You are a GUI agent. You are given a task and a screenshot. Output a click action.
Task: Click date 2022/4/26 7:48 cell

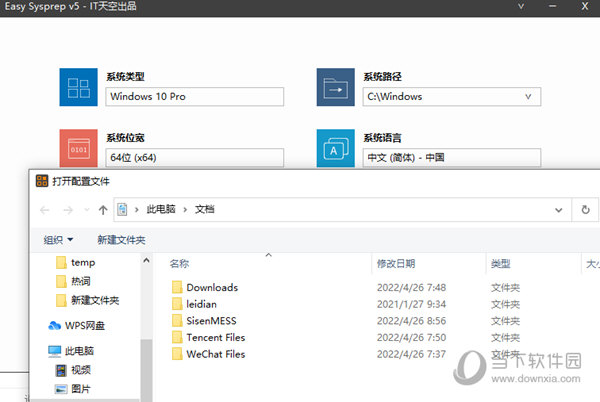(411, 287)
